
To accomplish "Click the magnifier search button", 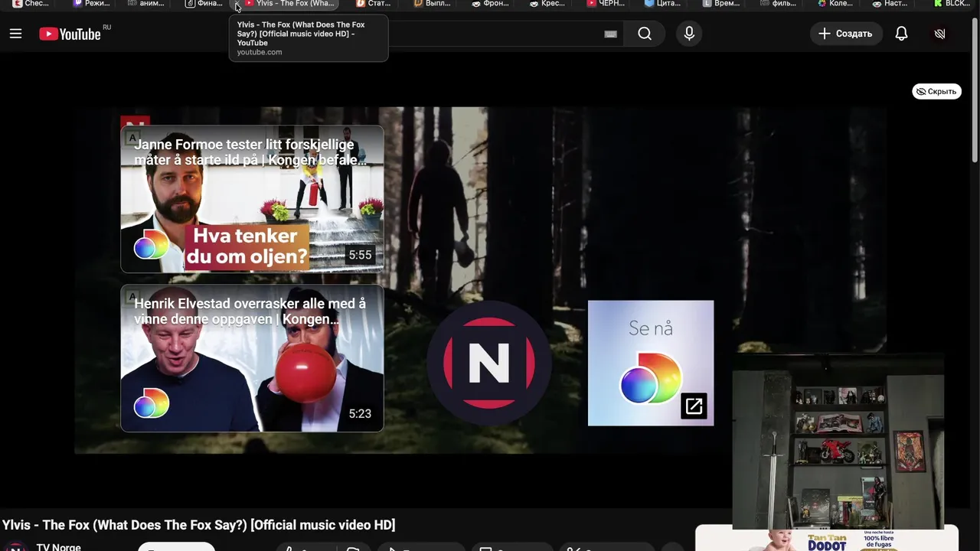I will tap(645, 34).
